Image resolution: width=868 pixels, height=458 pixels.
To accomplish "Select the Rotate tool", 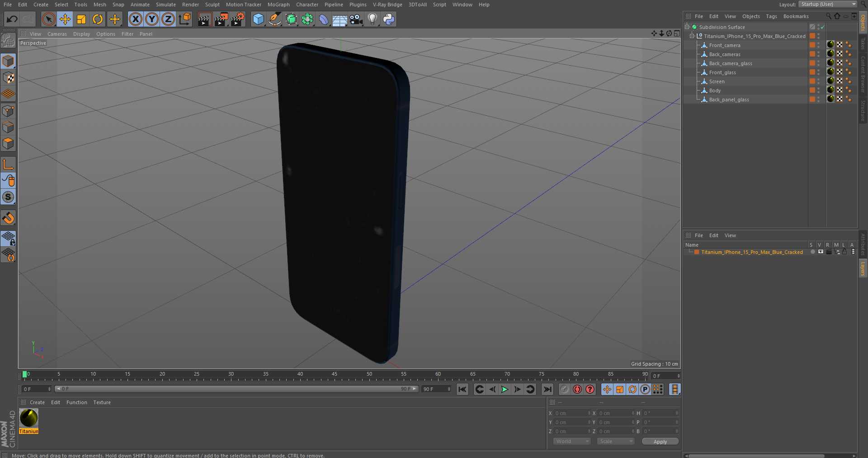I will (x=98, y=19).
